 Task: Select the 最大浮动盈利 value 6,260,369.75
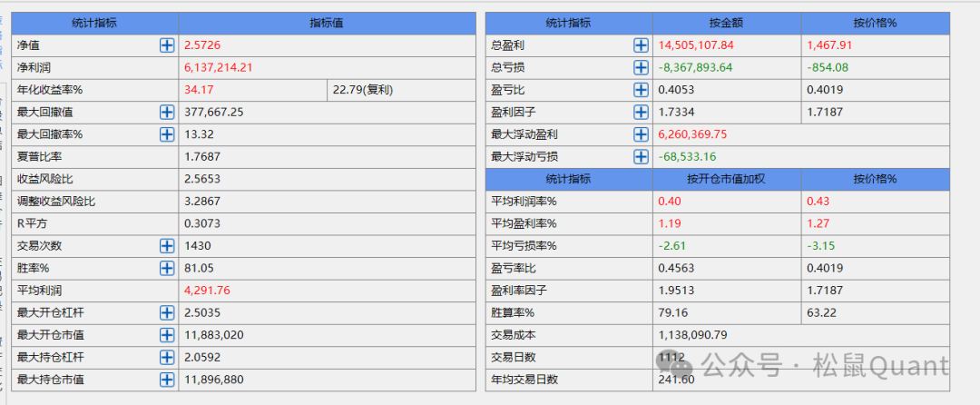[691, 134]
